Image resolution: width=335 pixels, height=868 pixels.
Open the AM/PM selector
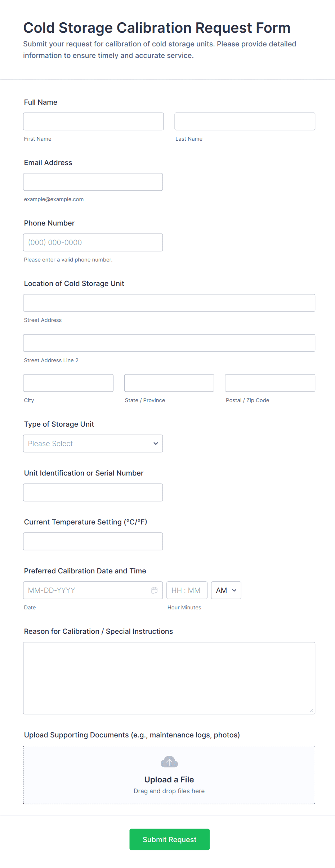[226, 590]
